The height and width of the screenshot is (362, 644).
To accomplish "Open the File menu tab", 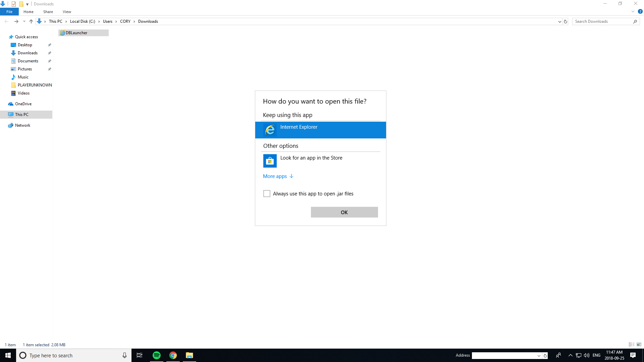I will 9,12.
